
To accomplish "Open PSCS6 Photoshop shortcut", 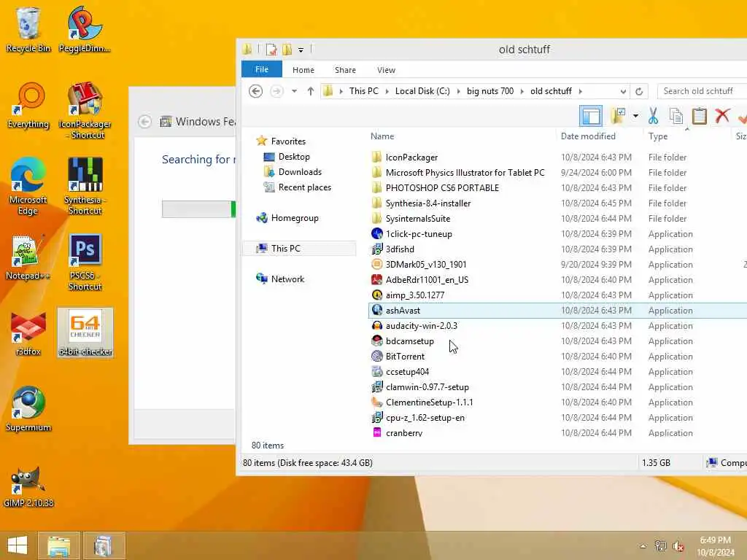I will (x=85, y=262).
